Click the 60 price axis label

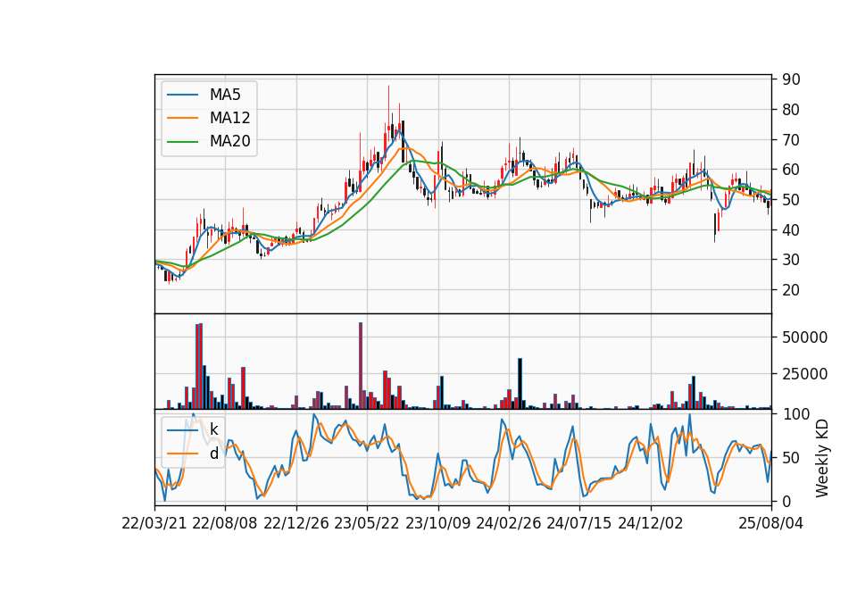click(x=791, y=170)
